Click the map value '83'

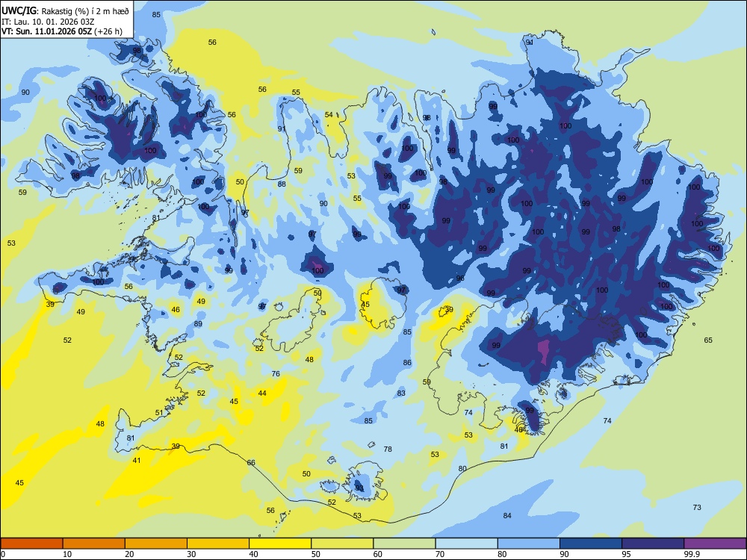(x=402, y=393)
